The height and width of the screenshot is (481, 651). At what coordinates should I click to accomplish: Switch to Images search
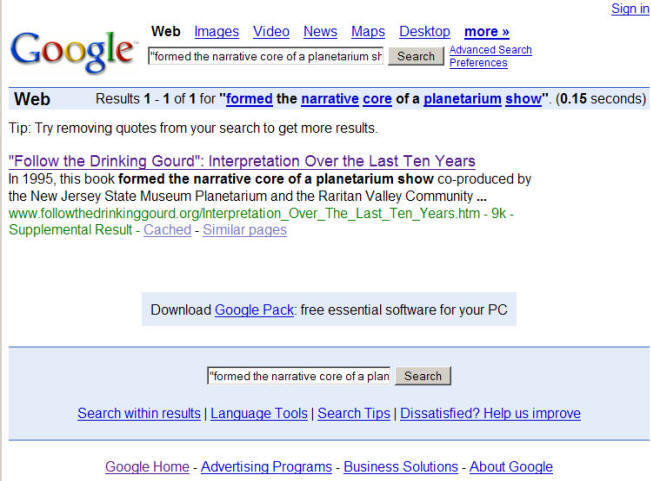pyautogui.click(x=216, y=32)
